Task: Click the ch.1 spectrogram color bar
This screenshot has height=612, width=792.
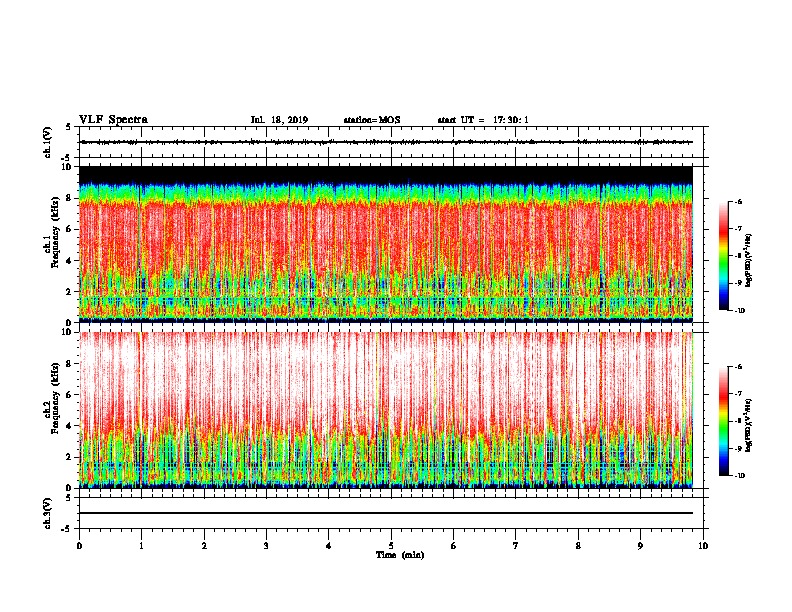Action: [x=724, y=256]
